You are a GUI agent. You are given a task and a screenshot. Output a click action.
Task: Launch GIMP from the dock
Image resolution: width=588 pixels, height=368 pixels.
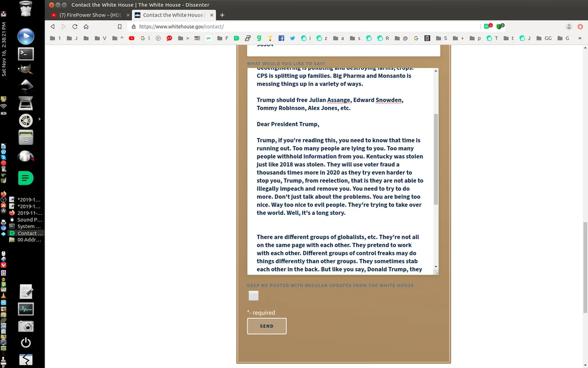pos(26,69)
